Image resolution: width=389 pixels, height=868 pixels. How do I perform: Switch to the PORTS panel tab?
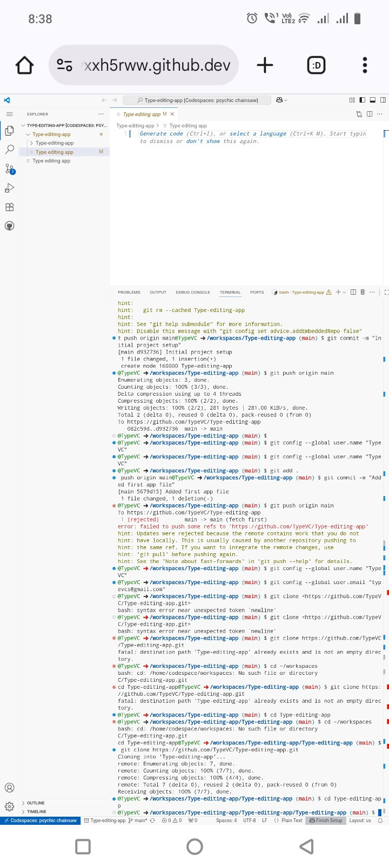coord(257,292)
